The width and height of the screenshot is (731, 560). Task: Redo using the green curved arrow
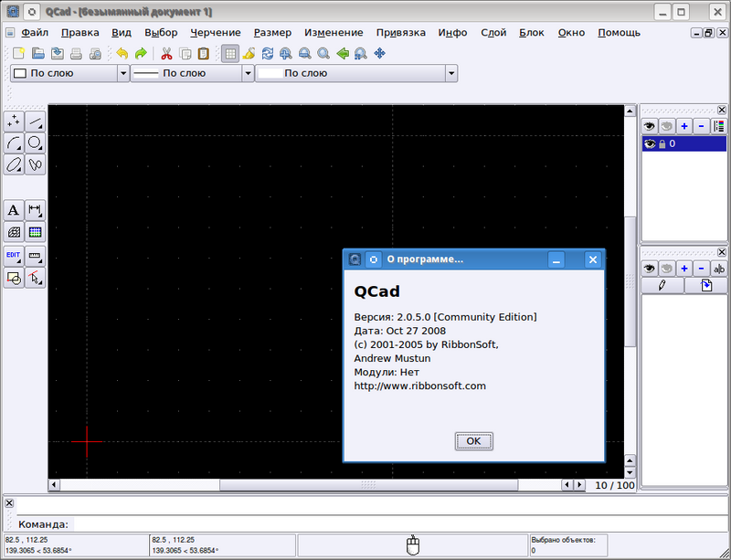coord(141,54)
